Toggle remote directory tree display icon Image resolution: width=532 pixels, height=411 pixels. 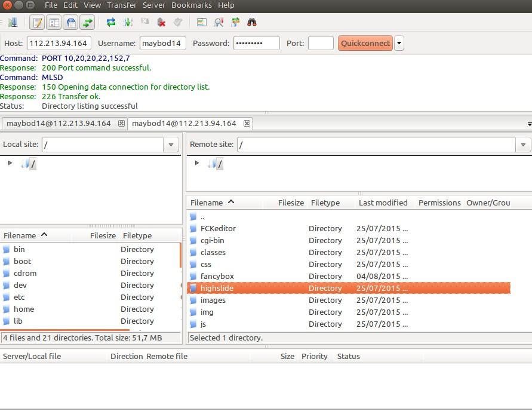tap(70, 23)
